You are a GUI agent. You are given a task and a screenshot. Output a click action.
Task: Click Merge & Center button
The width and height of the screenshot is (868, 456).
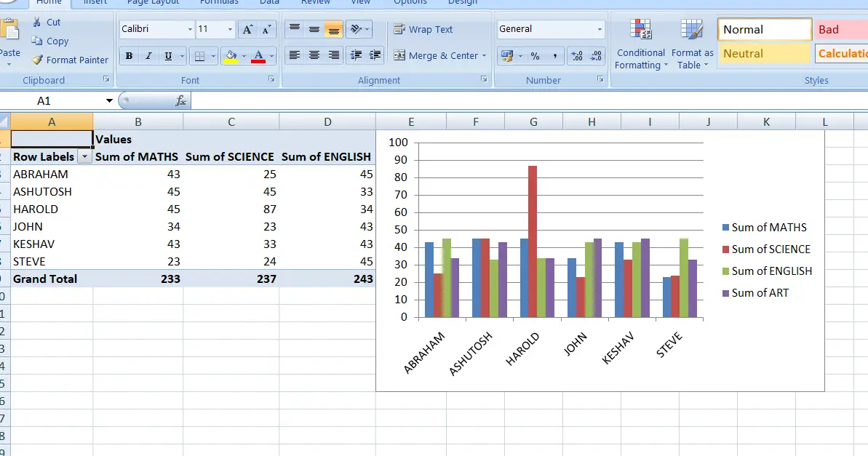point(436,55)
